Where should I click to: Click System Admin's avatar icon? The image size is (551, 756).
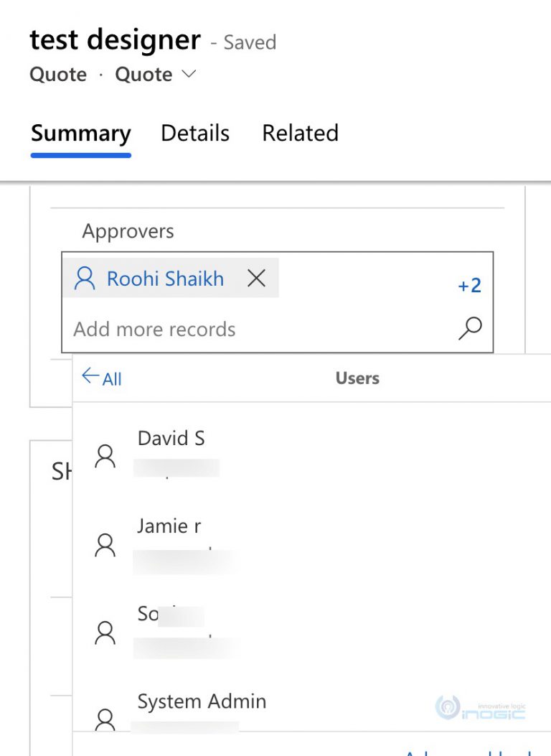(x=105, y=718)
